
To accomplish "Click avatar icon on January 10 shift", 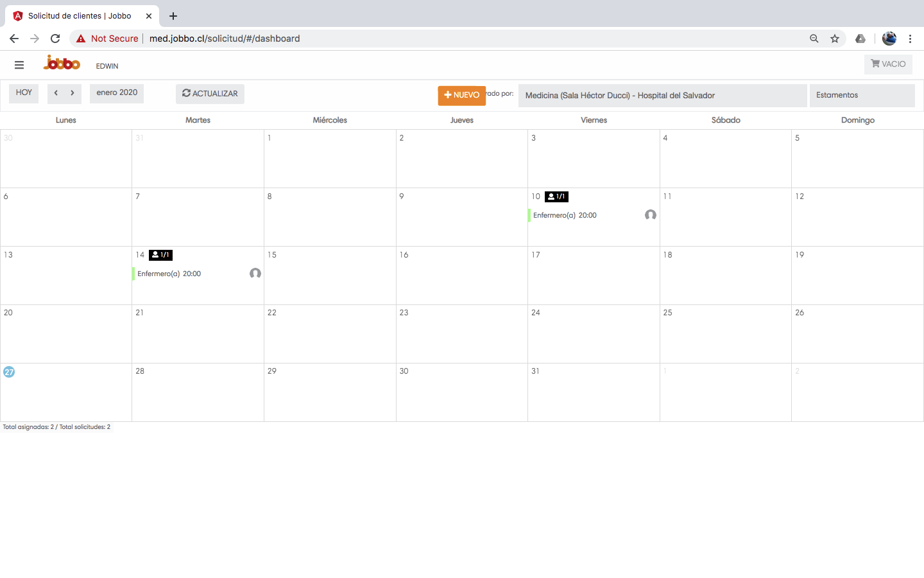I will pos(650,215).
